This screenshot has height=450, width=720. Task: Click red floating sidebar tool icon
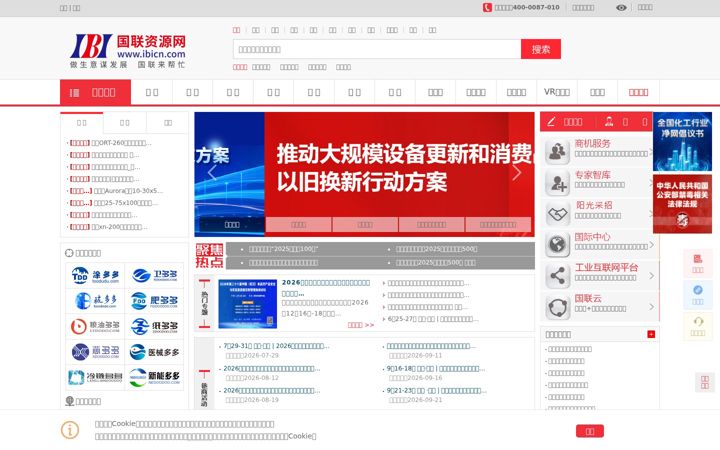(698, 263)
